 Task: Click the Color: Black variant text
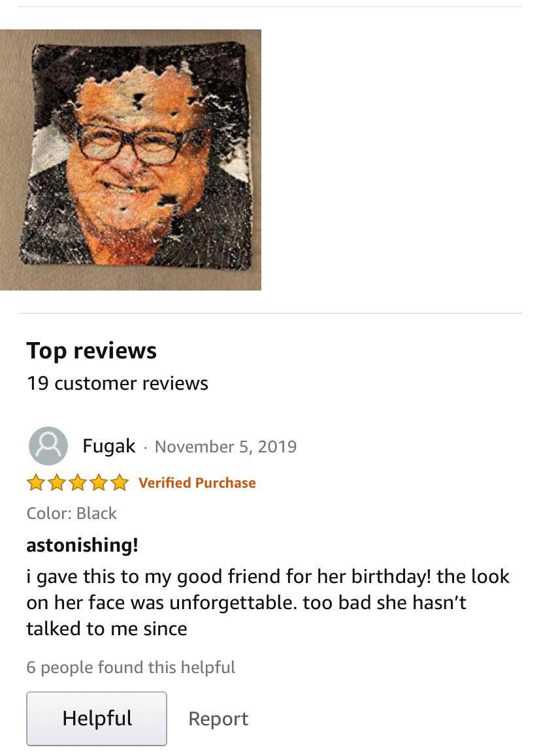click(x=71, y=514)
